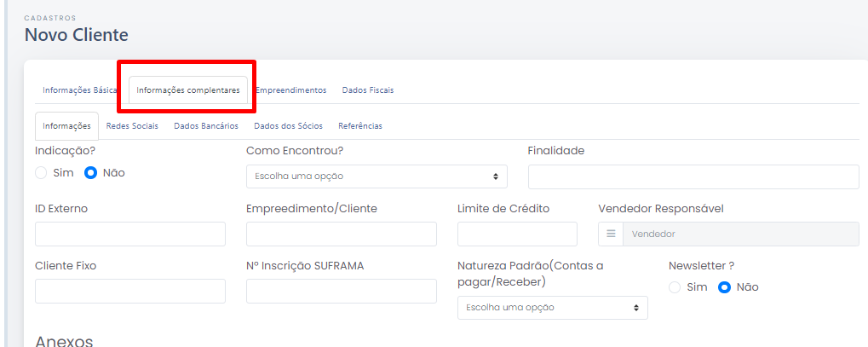This screenshot has height=347, width=868.
Task: Click the Vendedor list icon
Action: point(611,234)
